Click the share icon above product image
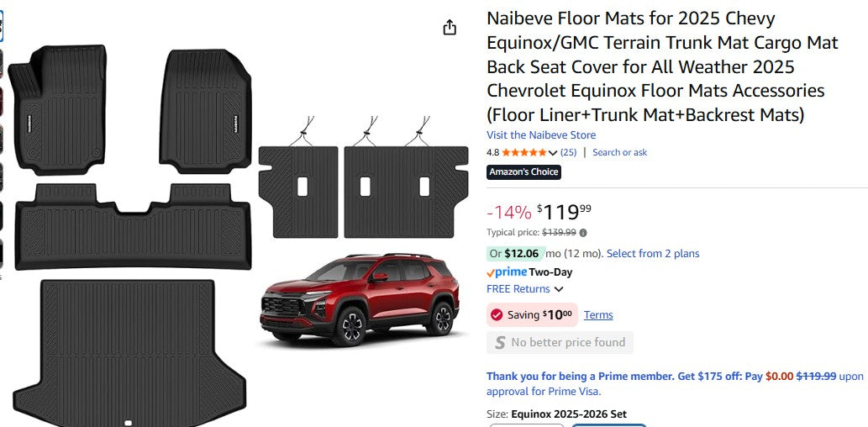 point(450,27)
